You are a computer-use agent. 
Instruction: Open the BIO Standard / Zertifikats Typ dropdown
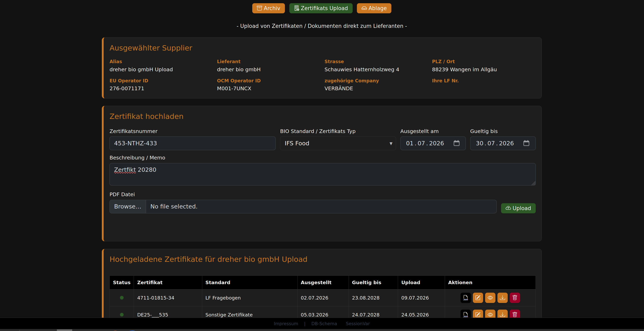338,143
